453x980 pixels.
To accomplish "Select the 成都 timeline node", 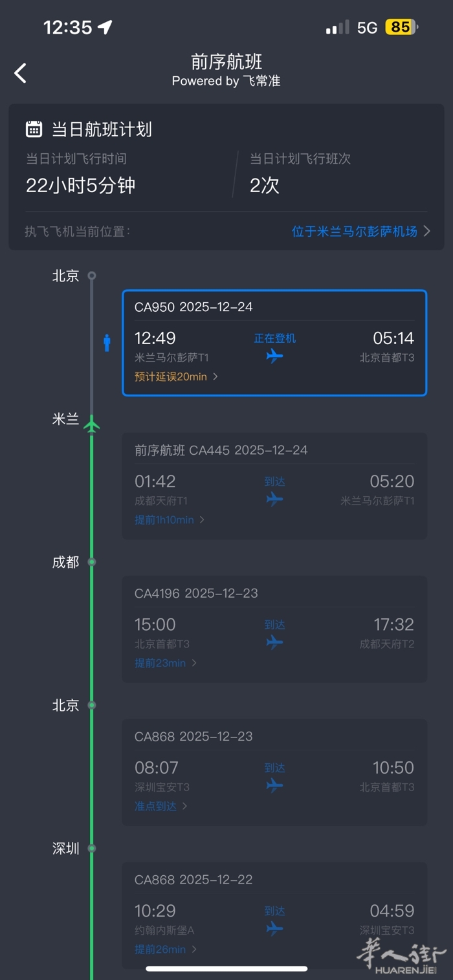I will click(x=92, y=561).
